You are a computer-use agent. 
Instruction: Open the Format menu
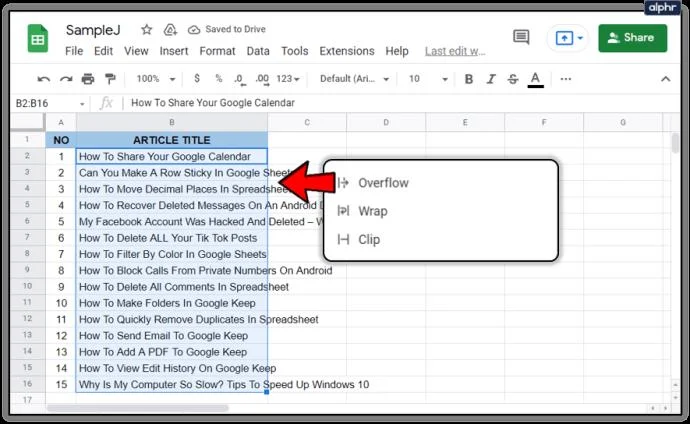[217, 51]
